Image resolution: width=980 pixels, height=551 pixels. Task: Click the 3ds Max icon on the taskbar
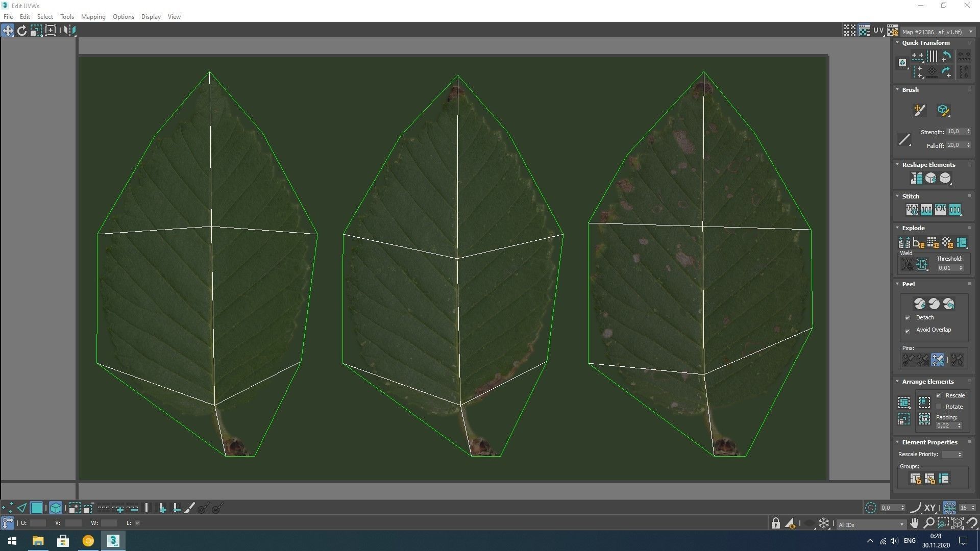pos(113,540)
